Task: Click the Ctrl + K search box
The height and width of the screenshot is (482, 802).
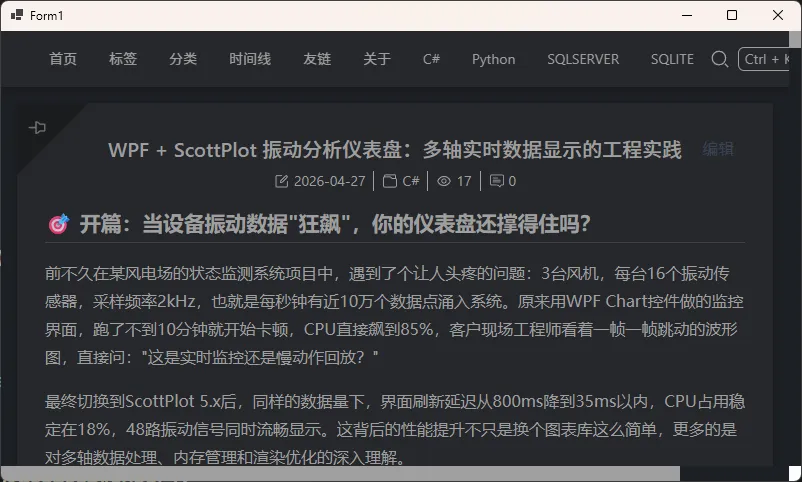Action: [764, 59]
